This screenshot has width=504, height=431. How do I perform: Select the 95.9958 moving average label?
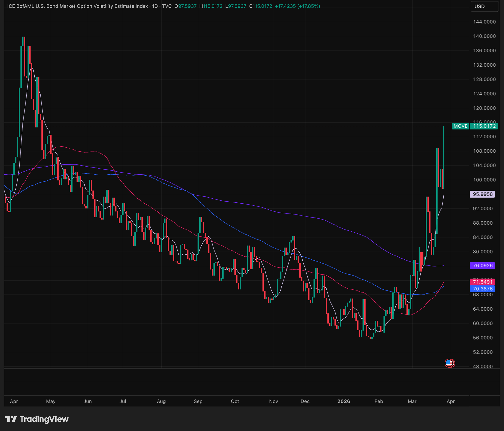482,194
